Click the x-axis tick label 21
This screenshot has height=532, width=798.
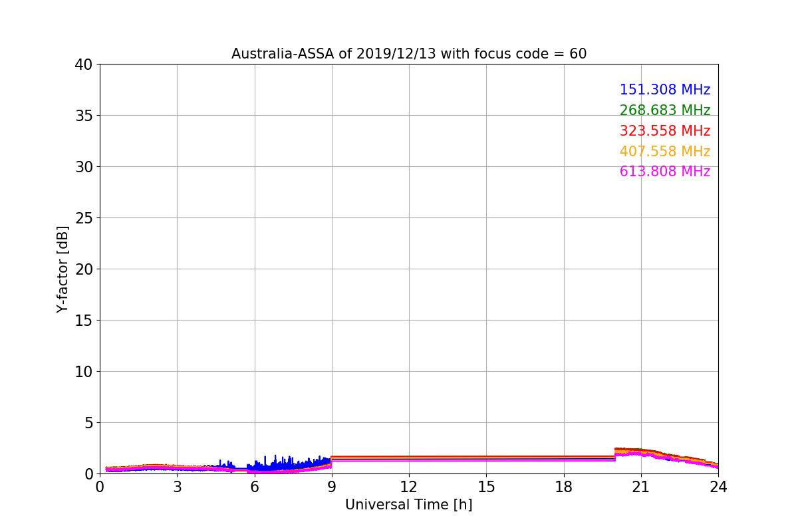pyautogui.click(x=641, y=486)
